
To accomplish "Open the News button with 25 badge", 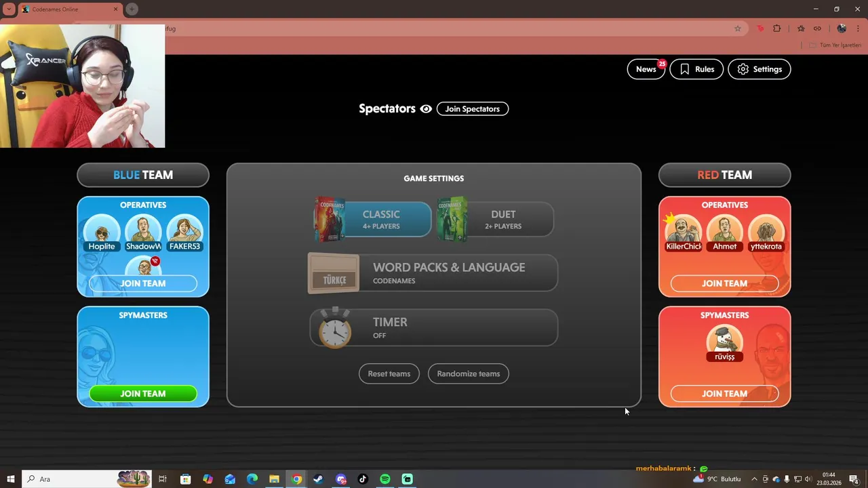I will pyautogui.click(x=646, y=69).
